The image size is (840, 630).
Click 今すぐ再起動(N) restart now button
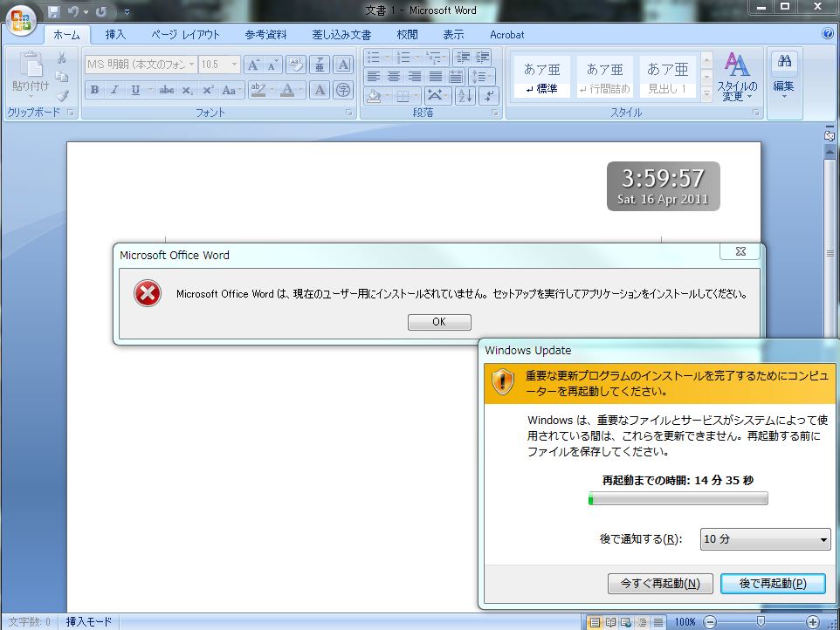tap(660, 584)
